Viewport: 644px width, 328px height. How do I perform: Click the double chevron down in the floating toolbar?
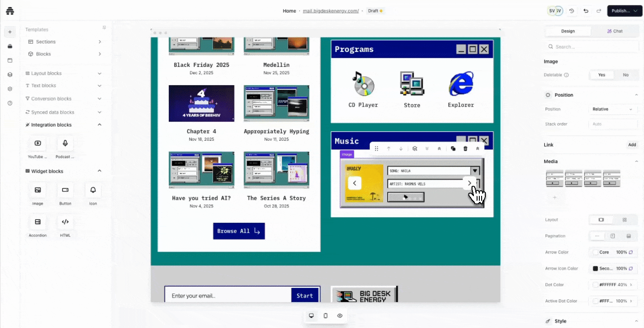pyautogui.click(x=427, y=149)
